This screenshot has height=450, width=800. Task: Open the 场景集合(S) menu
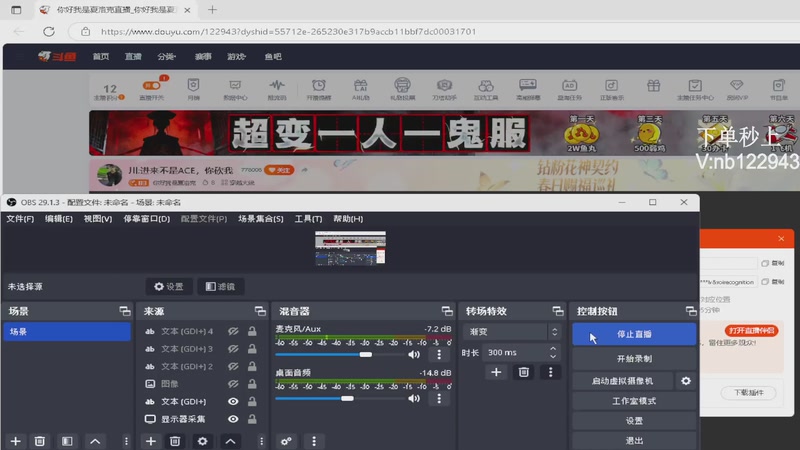261,218
